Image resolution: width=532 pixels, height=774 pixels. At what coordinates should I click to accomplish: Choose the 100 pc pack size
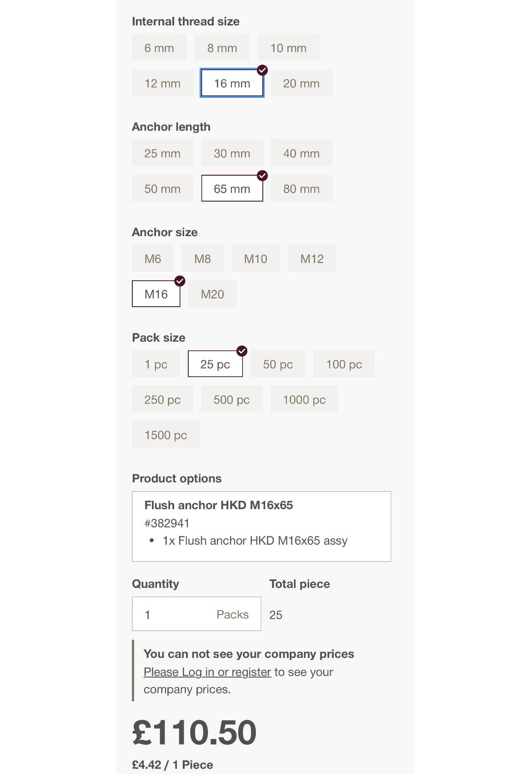tap(344, 364)
